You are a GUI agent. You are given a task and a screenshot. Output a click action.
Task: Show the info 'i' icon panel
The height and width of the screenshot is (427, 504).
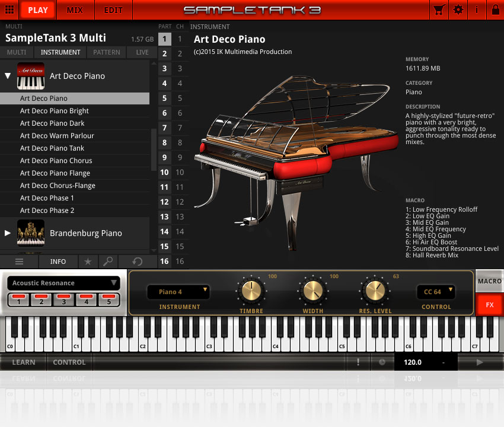point(477,9)
